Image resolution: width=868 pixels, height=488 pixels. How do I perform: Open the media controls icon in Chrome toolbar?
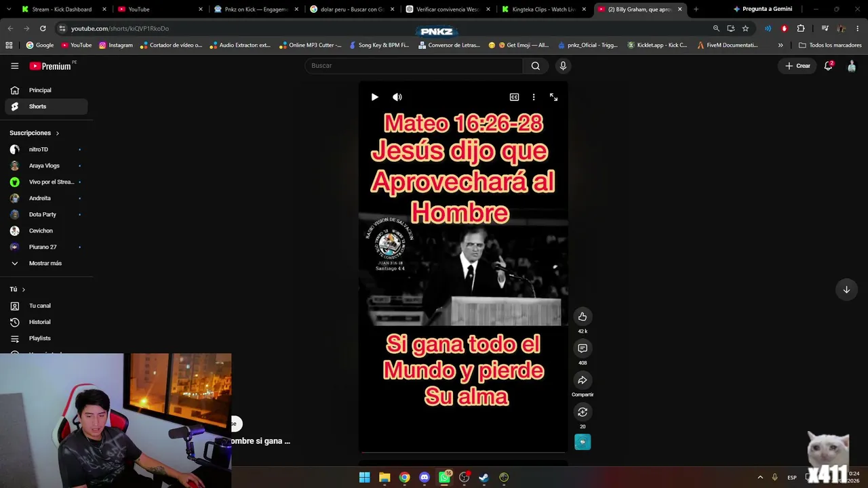click(825, 28)
